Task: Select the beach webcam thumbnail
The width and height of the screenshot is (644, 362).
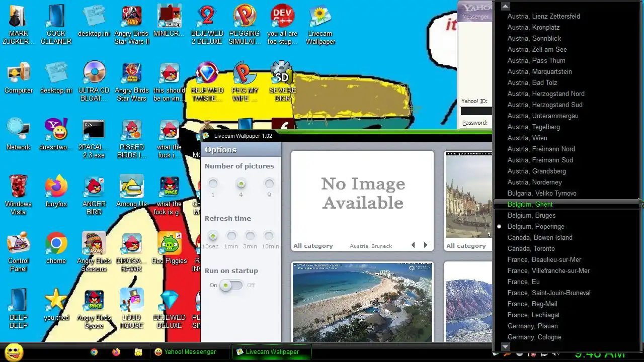Action: coord(362,302)
